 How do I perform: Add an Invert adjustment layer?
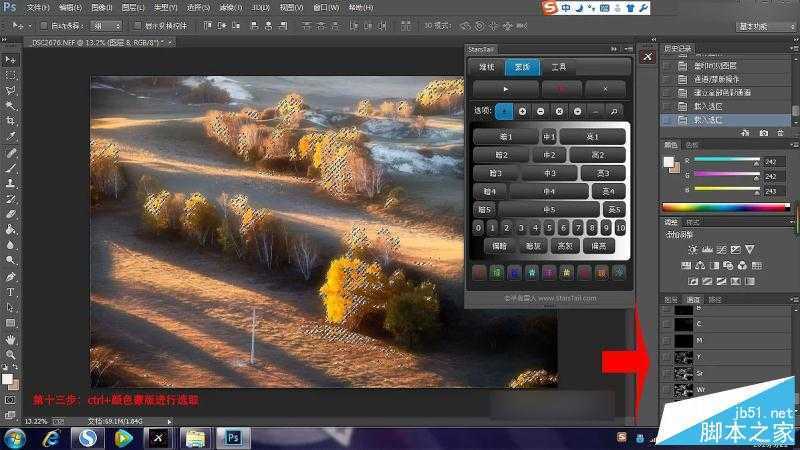coord(693,281)
